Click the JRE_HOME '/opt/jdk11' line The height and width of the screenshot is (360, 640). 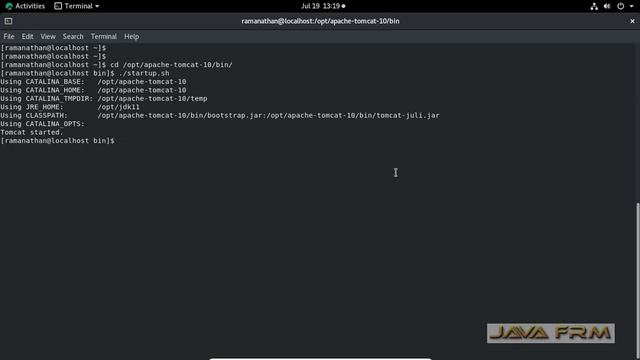click(70, 107)
